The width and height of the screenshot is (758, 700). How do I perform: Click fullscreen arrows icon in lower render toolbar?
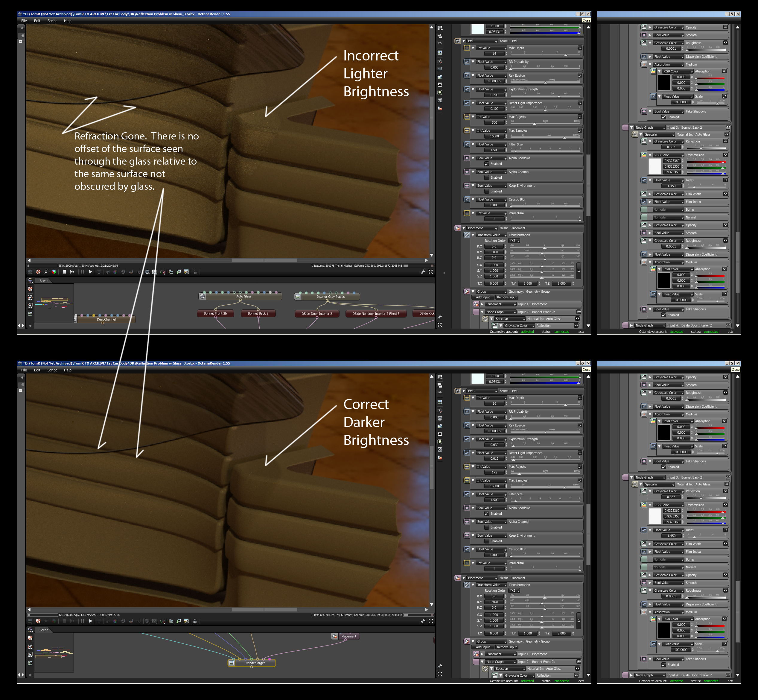(x=430, y=621)
